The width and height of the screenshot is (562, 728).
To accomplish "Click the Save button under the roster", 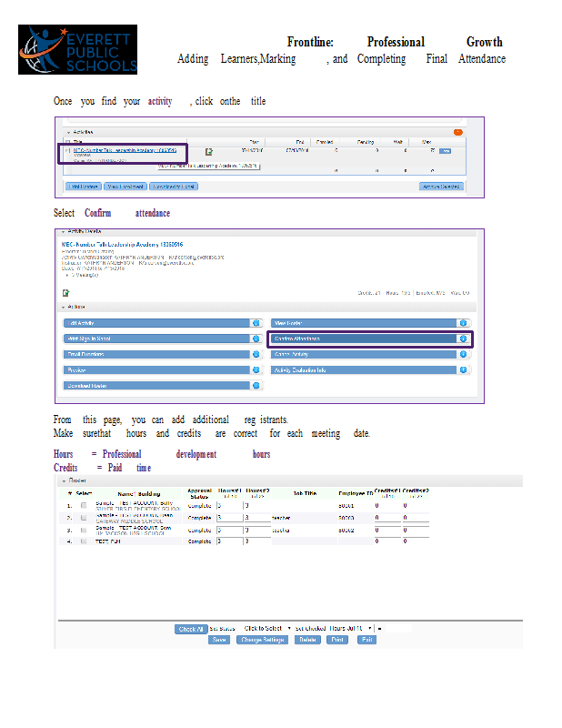I will [219, 640].
